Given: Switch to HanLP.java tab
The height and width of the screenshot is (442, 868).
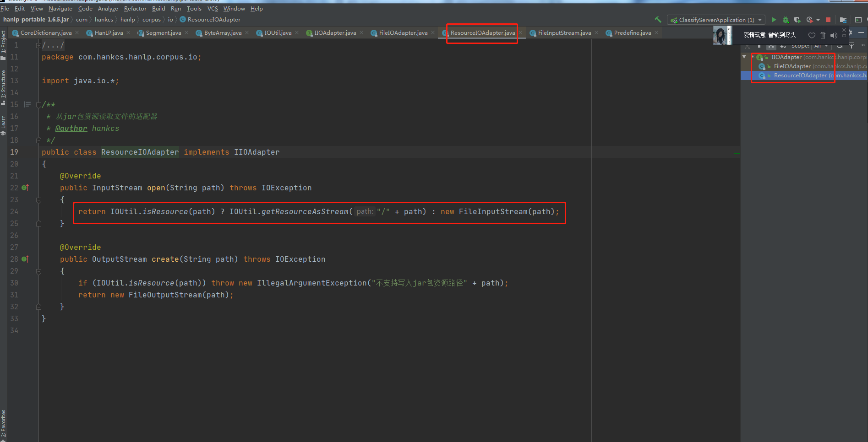Looking at the screenshot, I should 109,33.
